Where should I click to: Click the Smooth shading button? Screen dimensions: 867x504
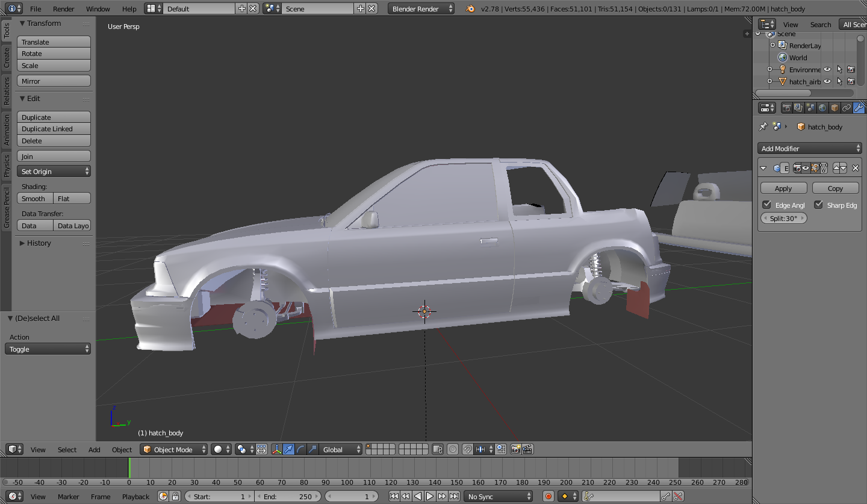34,199
